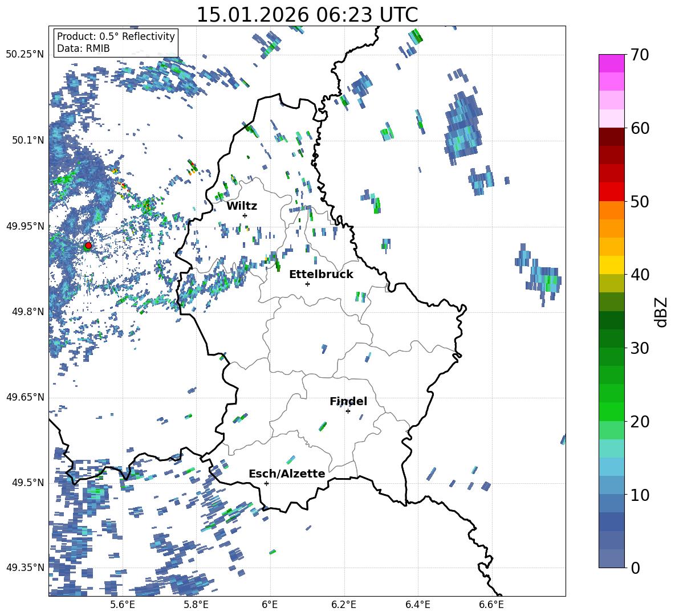Click the 49.8°N latitude tick label
The width and height of the screenshot is (675, 616).
click(29, 312)
